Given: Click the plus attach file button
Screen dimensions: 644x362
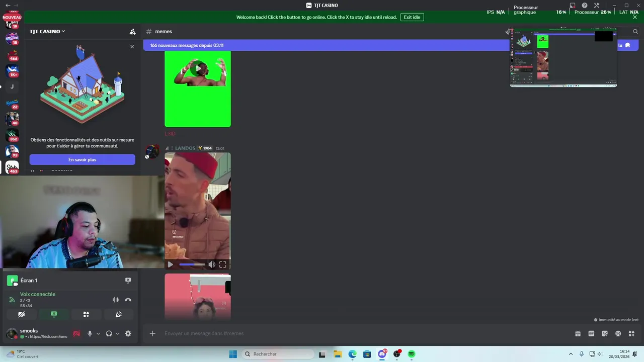Looking at the screenshot, I should tap(152, 333).
